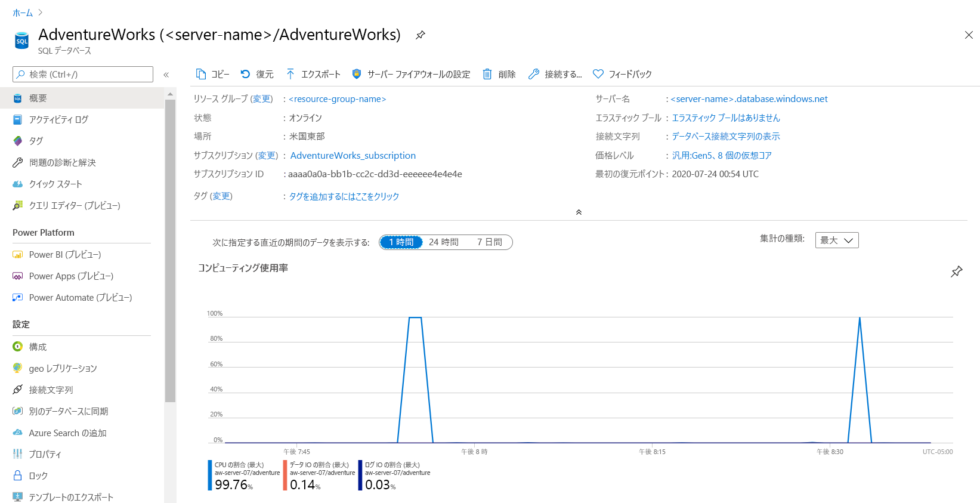Pin the AdventureWorks database title
980x503 pixels.
coord(421,35)
